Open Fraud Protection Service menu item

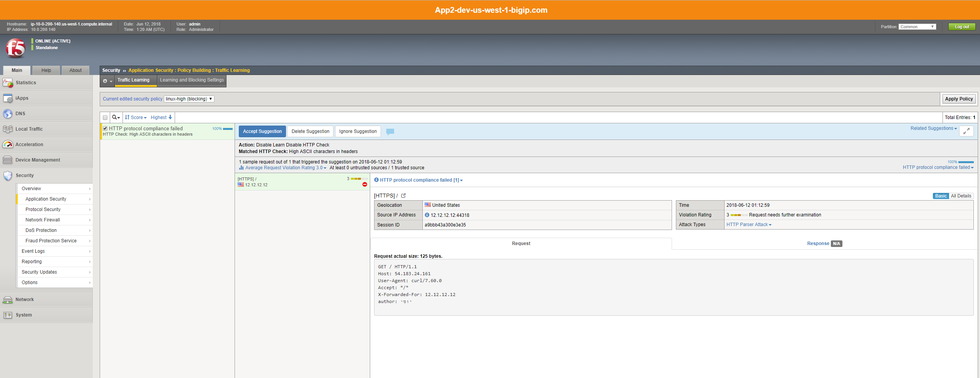pos(55,241)
